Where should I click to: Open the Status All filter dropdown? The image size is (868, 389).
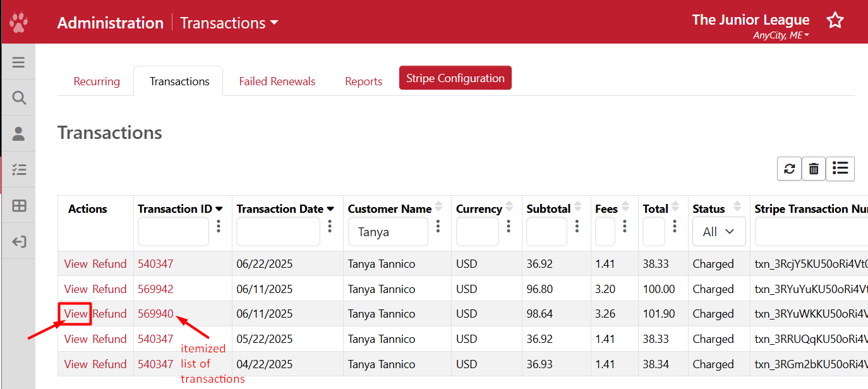pos(719,232)
